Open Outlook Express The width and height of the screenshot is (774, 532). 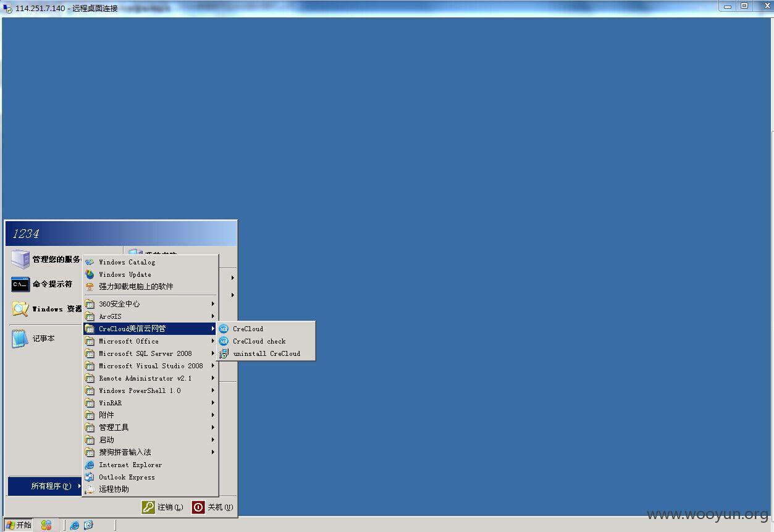150,477
